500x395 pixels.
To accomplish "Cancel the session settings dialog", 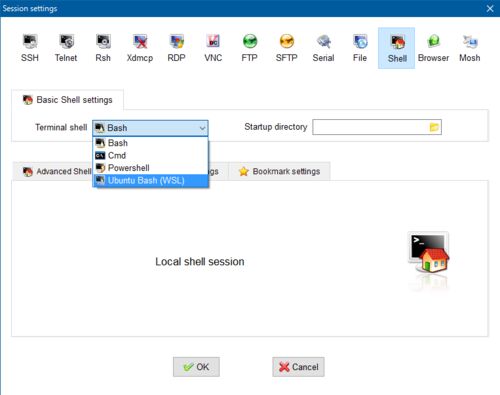I will 298,367.
